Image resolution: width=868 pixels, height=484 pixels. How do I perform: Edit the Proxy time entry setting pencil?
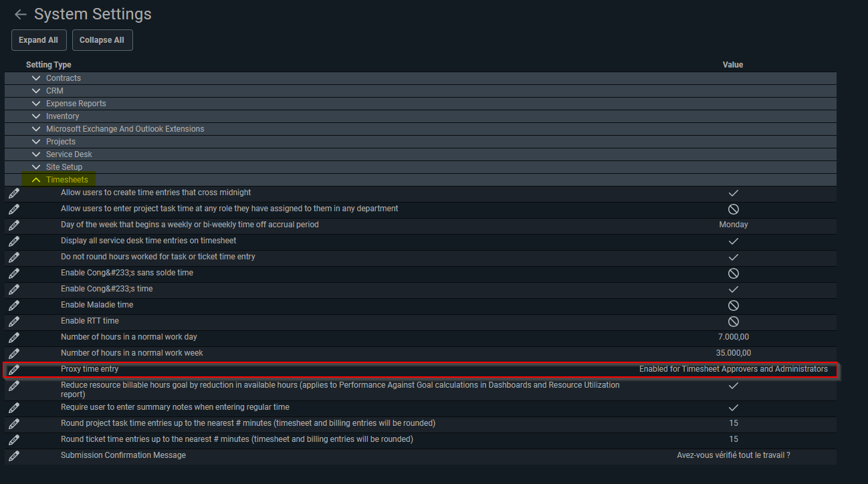coord(14,370)
